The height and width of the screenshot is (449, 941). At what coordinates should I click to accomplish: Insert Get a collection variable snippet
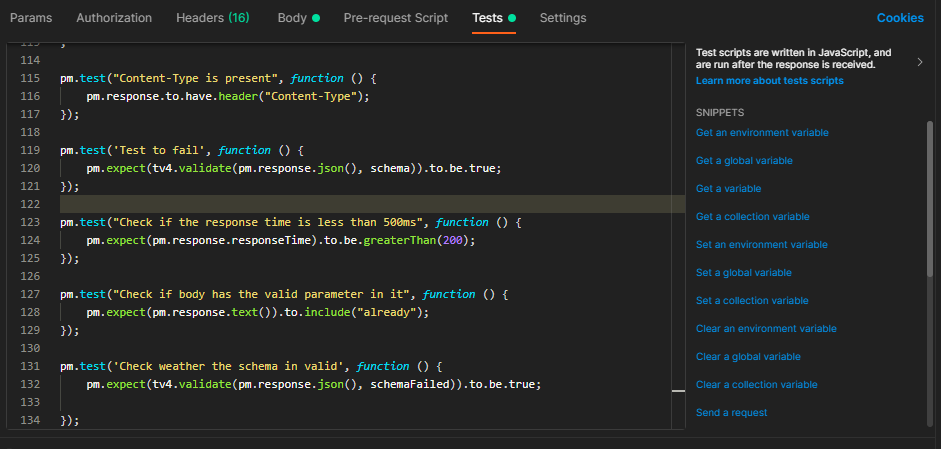[x=752, y=216]
